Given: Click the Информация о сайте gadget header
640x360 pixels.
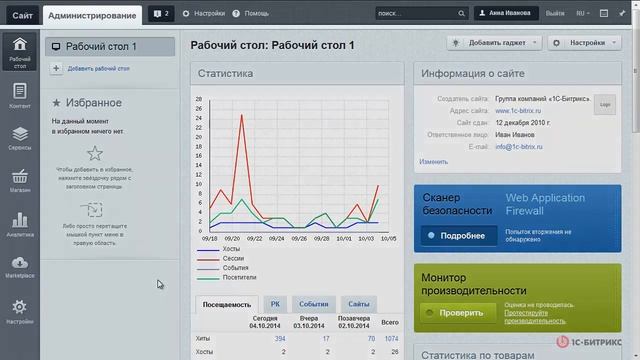Looking at the screenshot, I should (x=518, y=73).
